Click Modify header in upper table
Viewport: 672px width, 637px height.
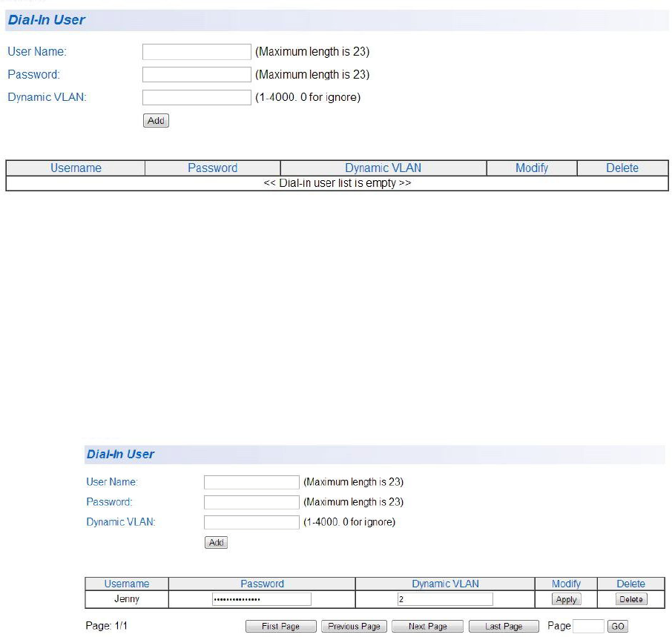tap(532, 168)
